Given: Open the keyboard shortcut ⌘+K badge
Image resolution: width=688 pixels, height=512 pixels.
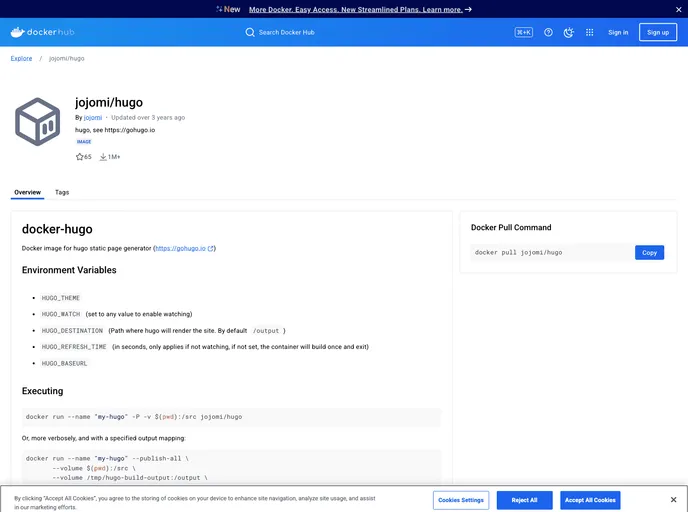Looking at the screenshot, I should click(523, 32).
